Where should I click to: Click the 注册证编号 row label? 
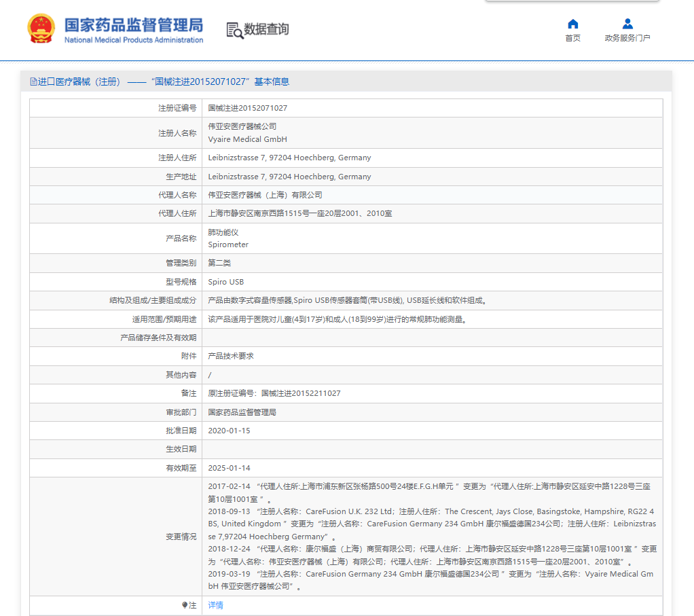(177, 108)
